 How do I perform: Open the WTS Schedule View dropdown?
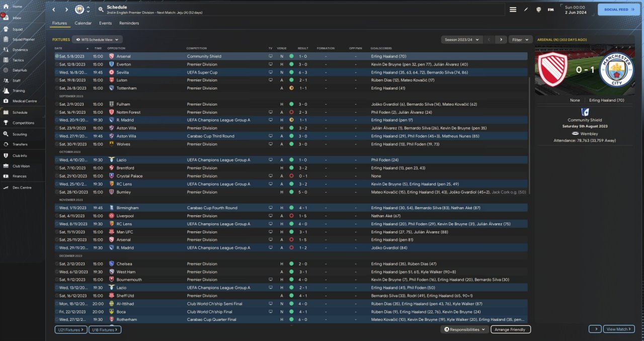pos(97,39)
